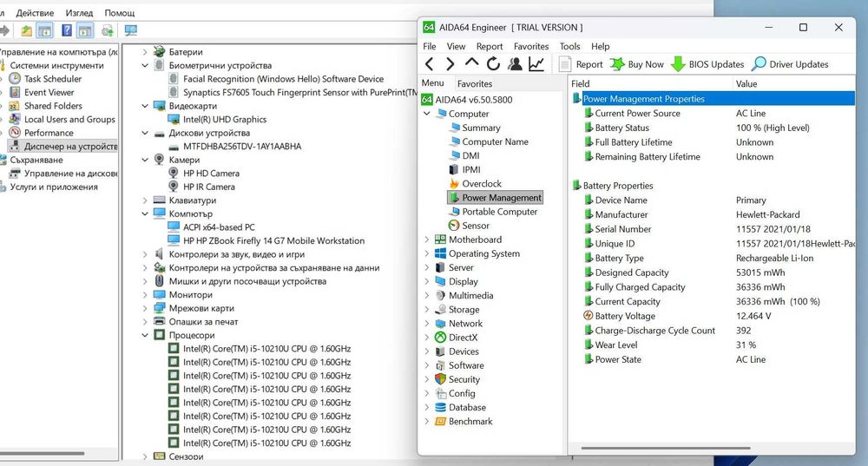Open the user profile icon in toolbar
The height and width of the screenshot is (466, 868).
tap(515, 64)
